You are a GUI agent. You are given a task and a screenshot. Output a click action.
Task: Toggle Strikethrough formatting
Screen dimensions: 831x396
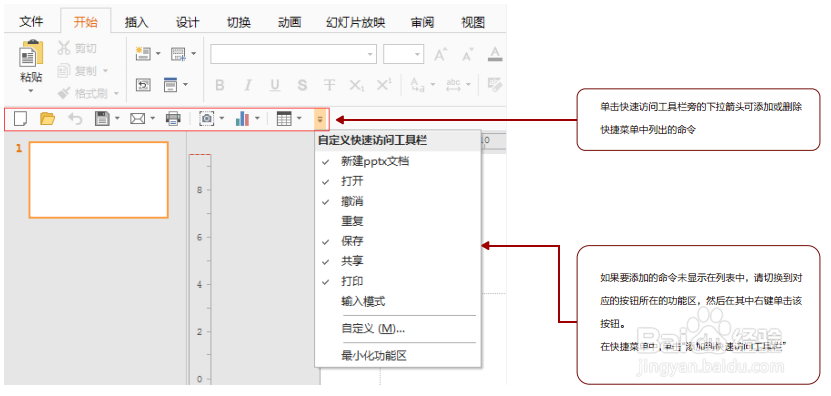(329, 85)
